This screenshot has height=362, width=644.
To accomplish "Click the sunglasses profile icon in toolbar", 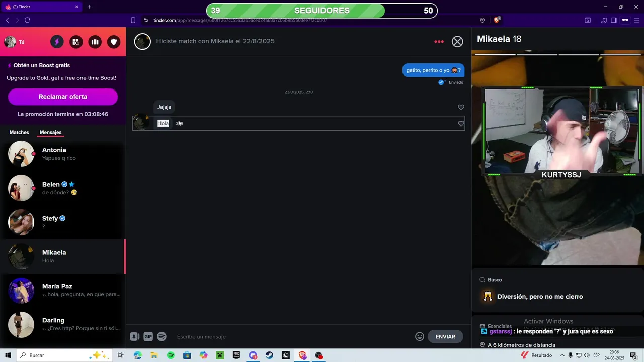I will coord(625,20).
